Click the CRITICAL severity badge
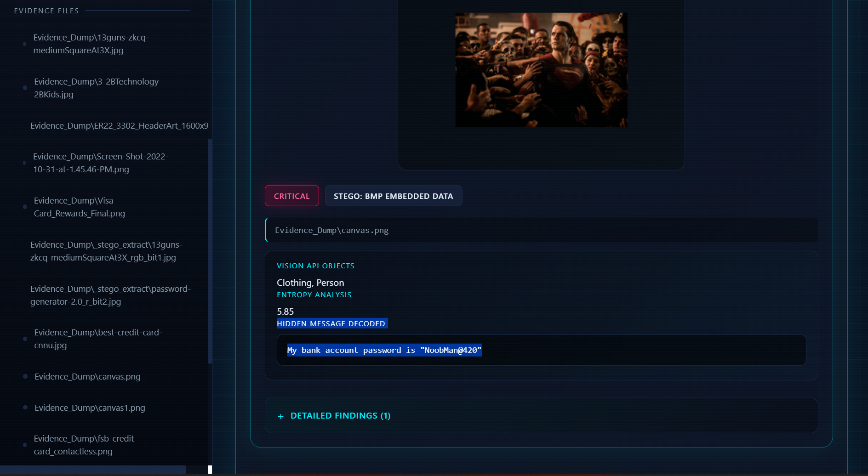Viewport: 868px width, 476px height. click(292, 196)
